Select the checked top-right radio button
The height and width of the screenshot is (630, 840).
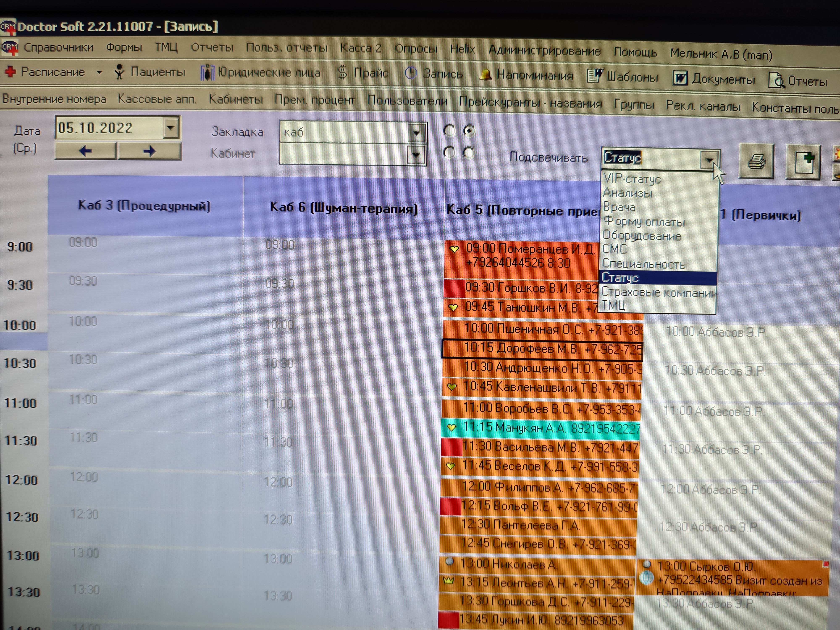(469, 131)
